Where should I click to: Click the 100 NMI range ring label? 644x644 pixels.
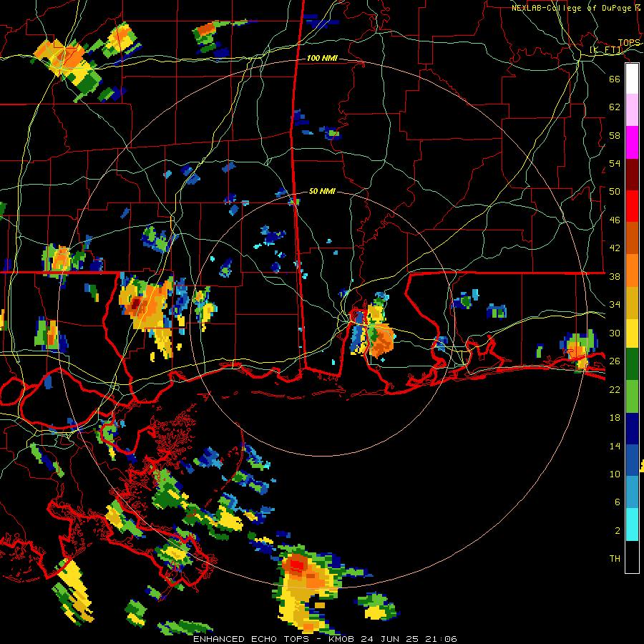[x=322, y=58]
